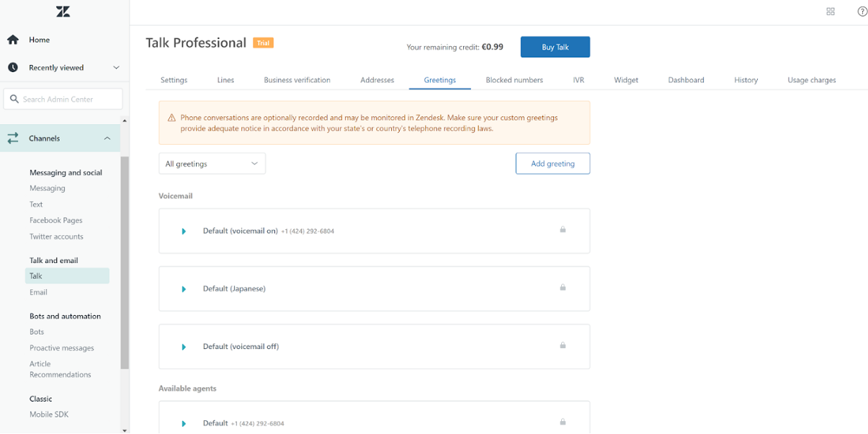Expand the Recently viewed chevron
The image size is (868, 434).
pyautogui.click(x=116, y=68)
